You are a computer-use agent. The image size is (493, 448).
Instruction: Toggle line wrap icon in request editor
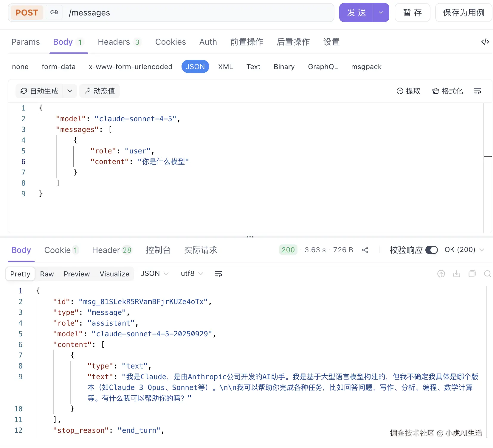(x=477, y=91)
